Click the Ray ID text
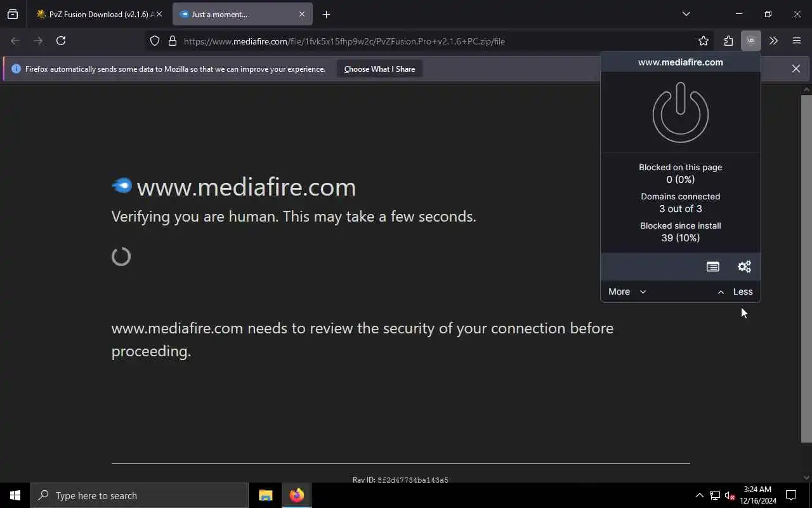This screenshot has width=812, height=508. tap(400, 479)
